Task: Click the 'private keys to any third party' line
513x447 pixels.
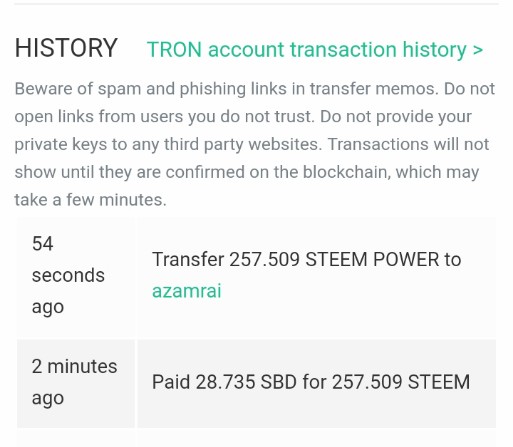Action: [252, 144]
